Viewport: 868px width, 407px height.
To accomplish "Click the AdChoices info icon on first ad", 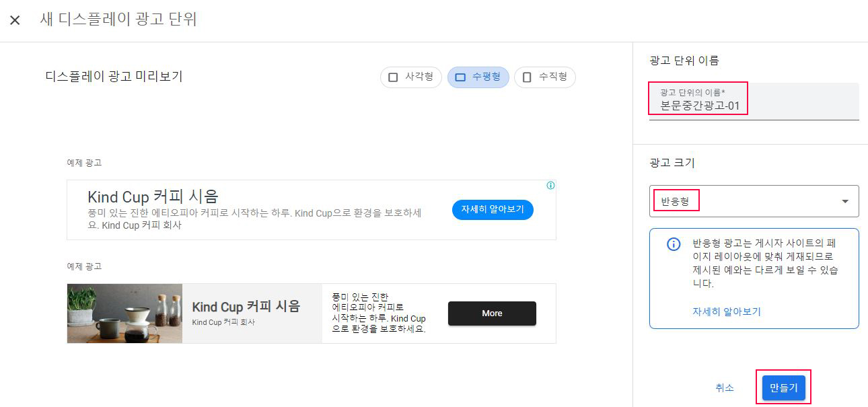I will pos(550,186).
